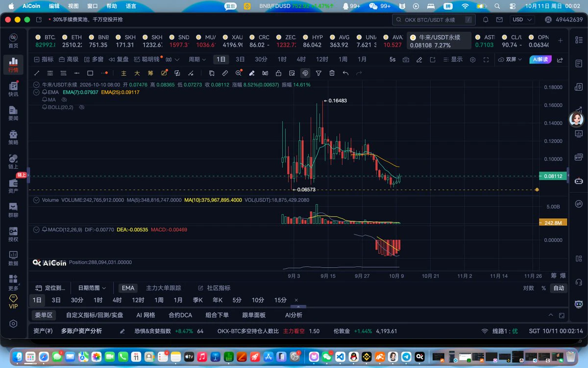Delete drawings with trash can icon
Image resolution: width=588 pixels, height=368 pixels.
(332, 73)
